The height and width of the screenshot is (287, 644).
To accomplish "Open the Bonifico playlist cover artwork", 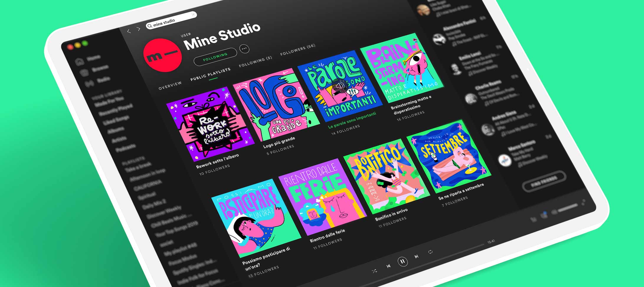I will (387, 176).
